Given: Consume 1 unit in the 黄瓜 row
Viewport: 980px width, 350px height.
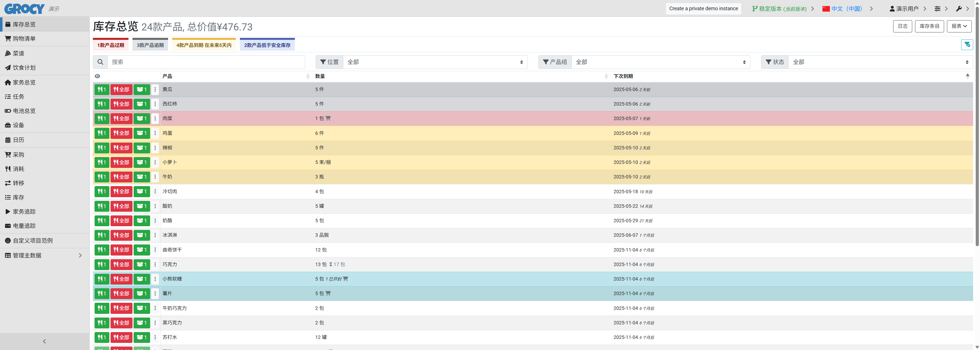Looking at the screenshot, I should [102, 90].
